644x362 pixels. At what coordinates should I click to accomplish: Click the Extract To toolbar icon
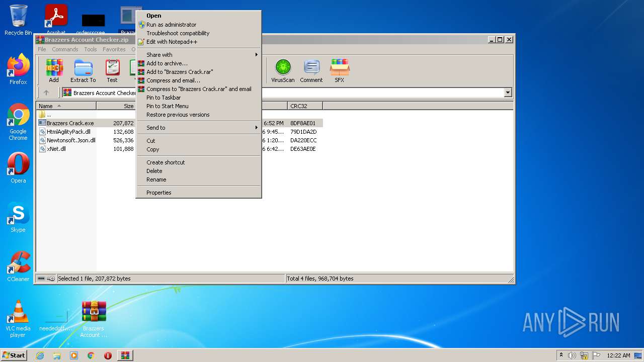83,71
